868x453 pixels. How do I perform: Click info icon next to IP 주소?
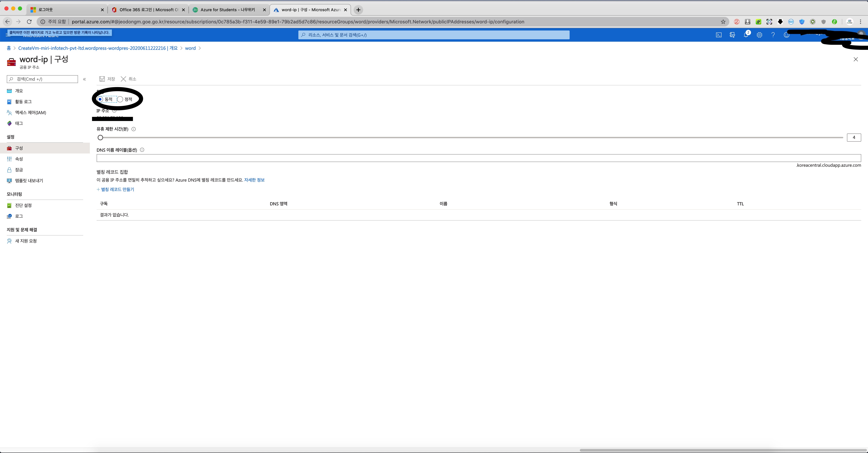click(114, 111)
